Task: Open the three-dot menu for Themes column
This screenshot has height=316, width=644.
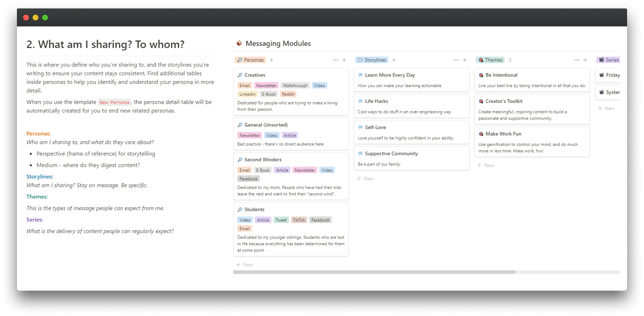Action: point(576,60)
